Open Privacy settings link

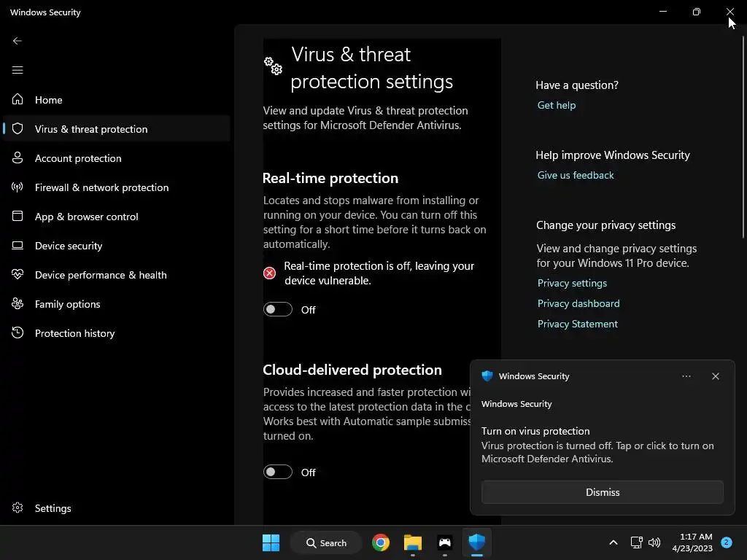pyautogui.click(x=572, y=283)
